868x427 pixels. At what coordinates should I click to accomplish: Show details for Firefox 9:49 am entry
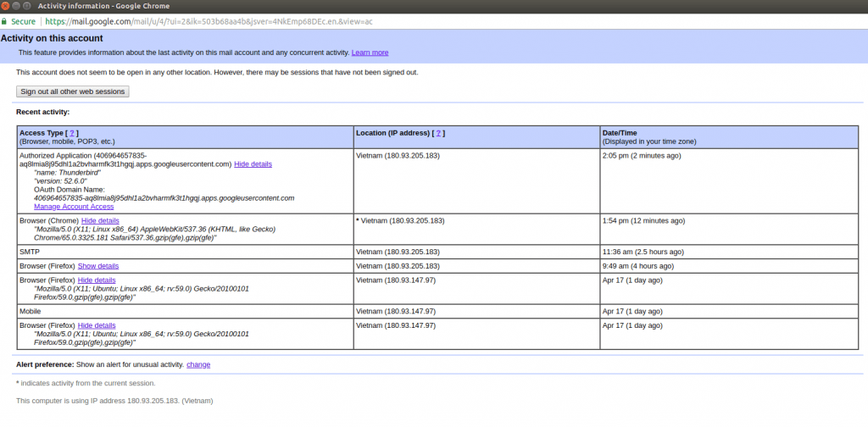98,266
